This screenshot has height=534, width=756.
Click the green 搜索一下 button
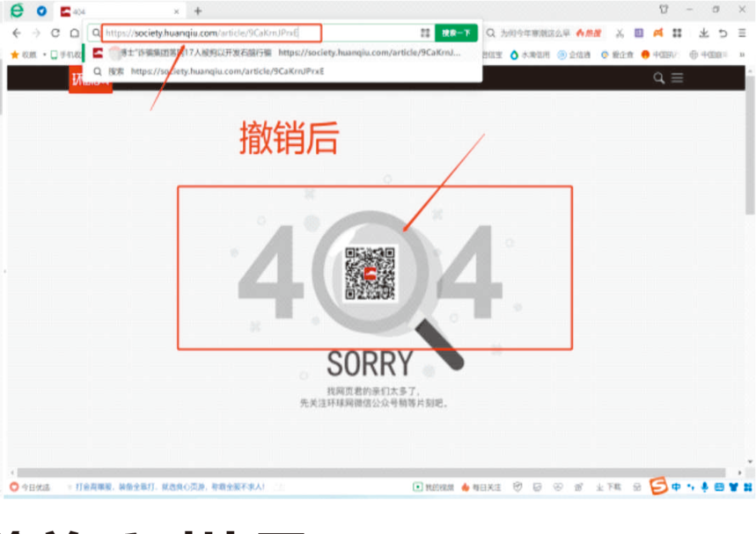[x=456, y=33]
